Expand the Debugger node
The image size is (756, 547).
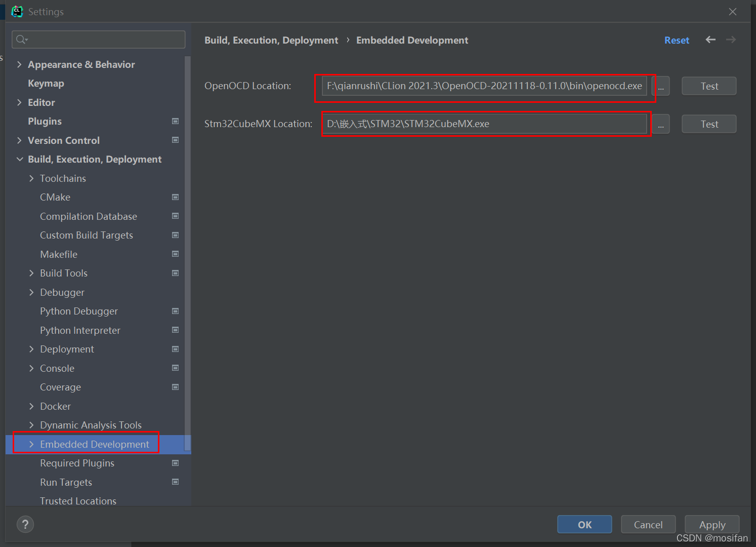(31, 292)
